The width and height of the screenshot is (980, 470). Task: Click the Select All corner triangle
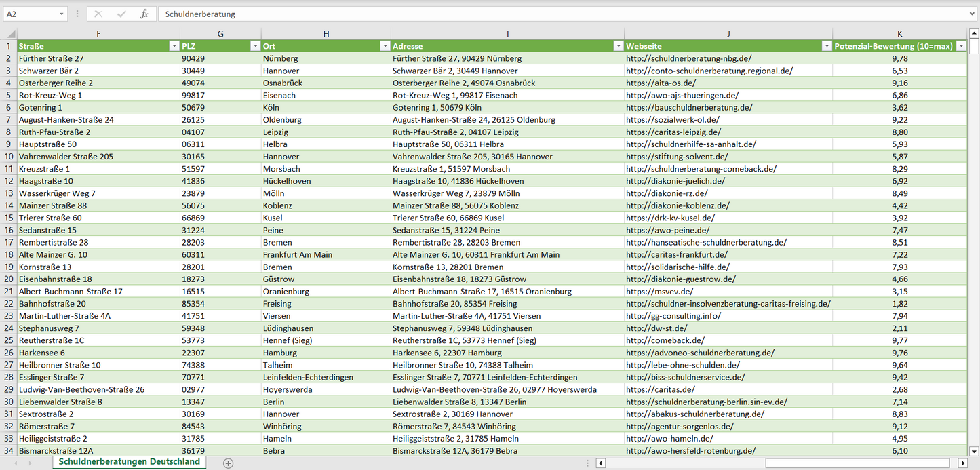pos(9,34)
